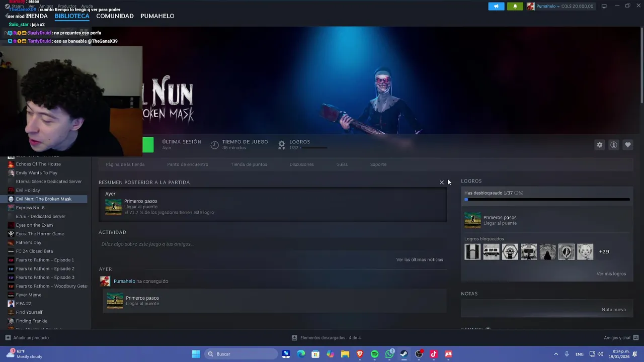Open Microsoft Edge from the taskbar
644x362 pixels.
[x=301, y=354]
